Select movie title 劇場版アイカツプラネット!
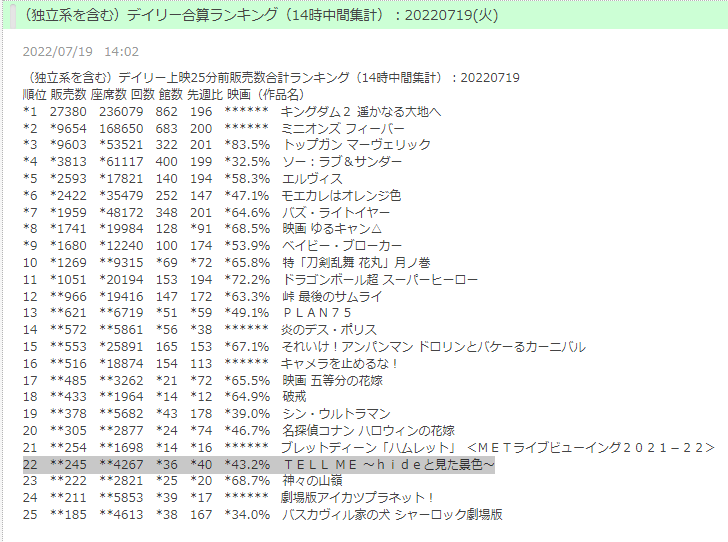 [358, 498]
